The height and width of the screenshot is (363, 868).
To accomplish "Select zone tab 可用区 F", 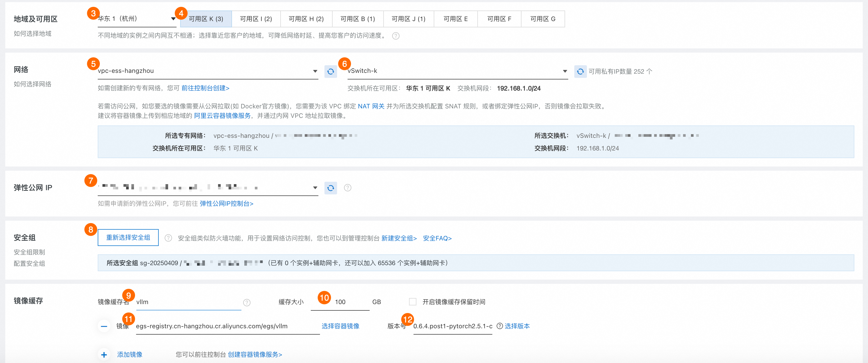I will pos(499,19).
